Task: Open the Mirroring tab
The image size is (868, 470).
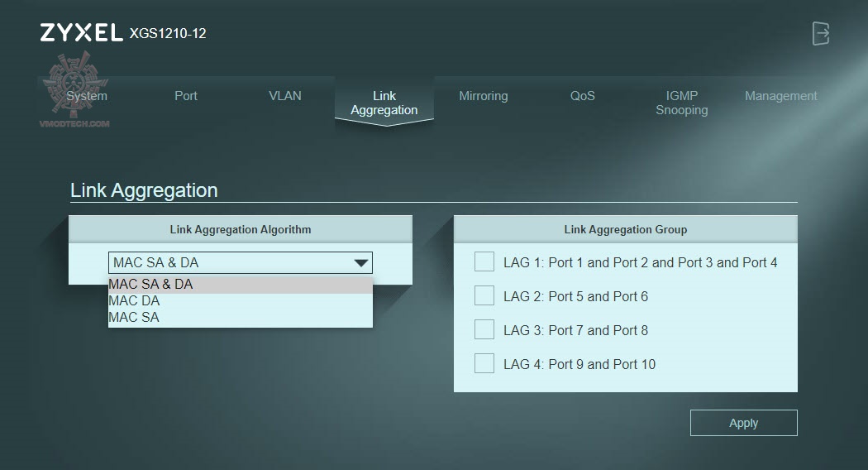Action: click(484, 96)
